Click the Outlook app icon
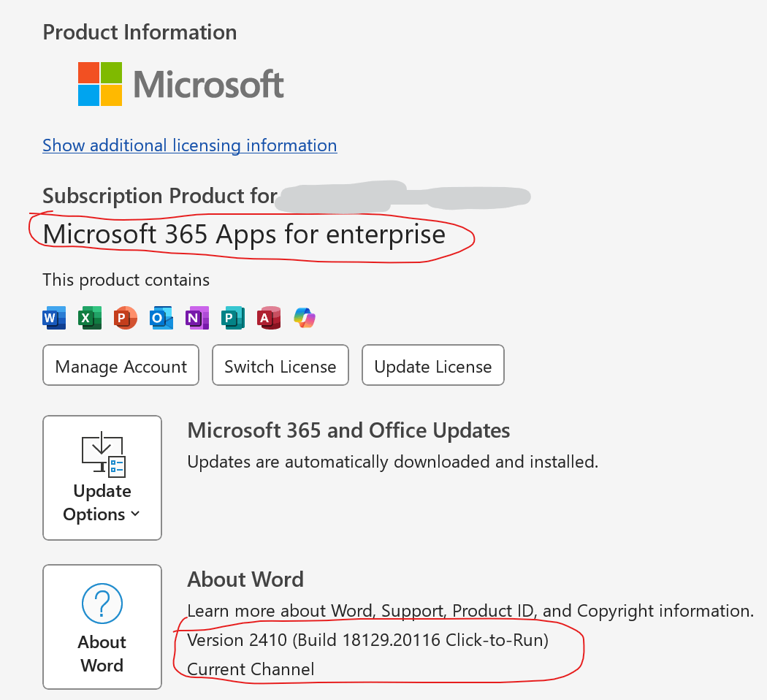The width and height of the screenshot is (767, 700). tap(161, 318)
